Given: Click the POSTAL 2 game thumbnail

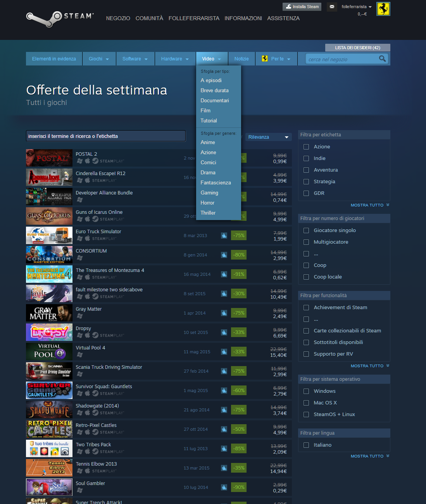Looking at the screenshot, I should pos(49,158).
